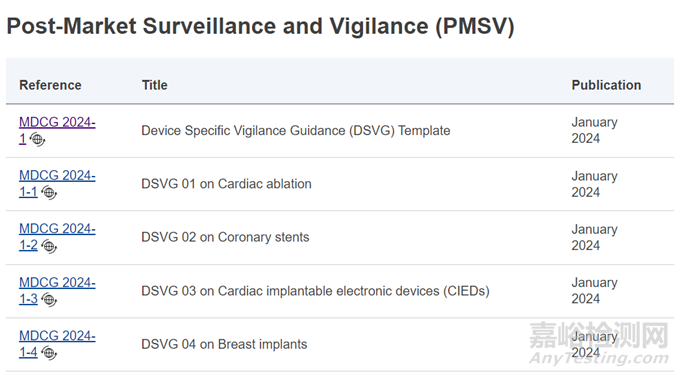
Task: Click the globe icon beside MDCG 2024-1-4
Action: click(x=49, y=353)
